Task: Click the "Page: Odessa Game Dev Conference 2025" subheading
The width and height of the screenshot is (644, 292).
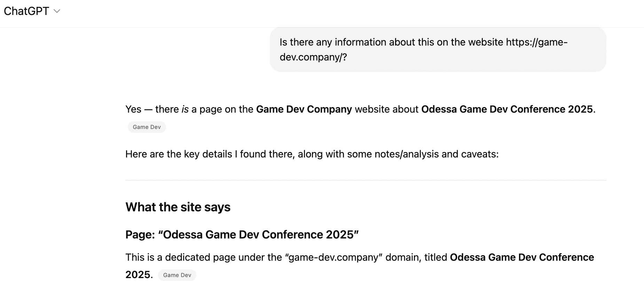Action: [x=242, y=235]
